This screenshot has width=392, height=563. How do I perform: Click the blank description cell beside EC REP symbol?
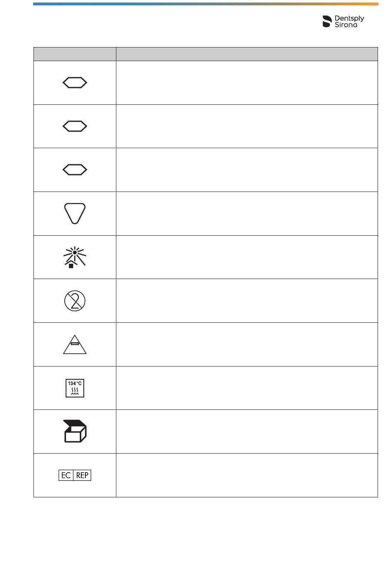[247, 475]
